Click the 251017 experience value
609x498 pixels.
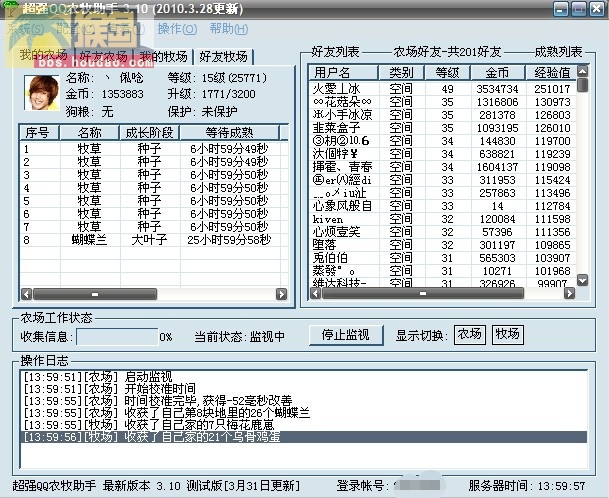tap(552, 89)
